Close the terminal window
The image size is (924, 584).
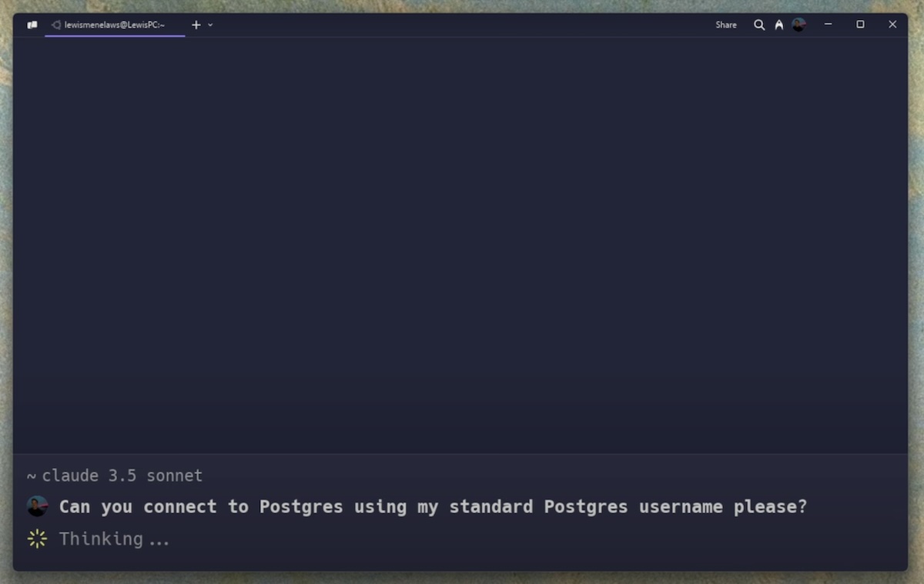tap(892, 25)
